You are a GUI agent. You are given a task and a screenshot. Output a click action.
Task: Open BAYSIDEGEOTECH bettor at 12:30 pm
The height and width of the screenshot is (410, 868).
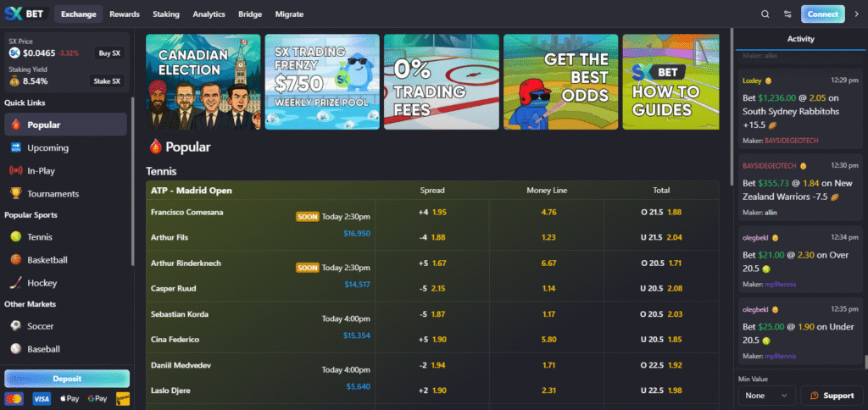point(770,165)
